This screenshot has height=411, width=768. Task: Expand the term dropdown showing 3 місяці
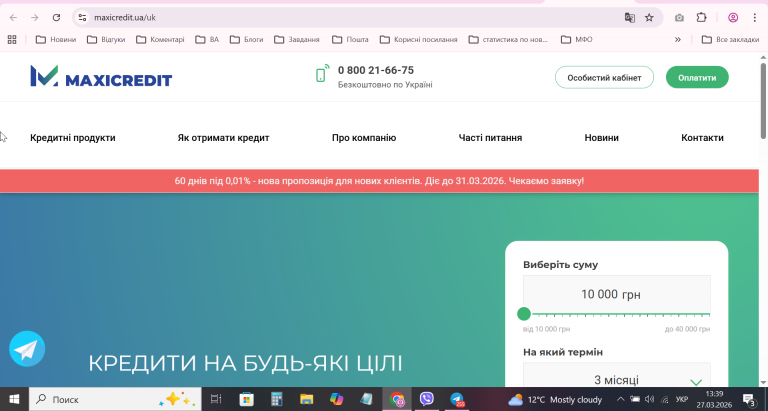click(x=696, y=382)
